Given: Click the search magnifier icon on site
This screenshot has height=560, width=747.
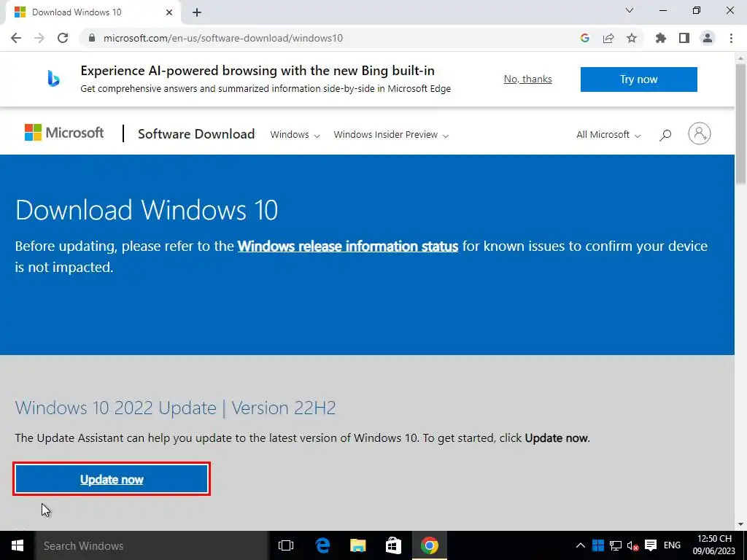Looking at the screenshot, I should pos(665,135).
